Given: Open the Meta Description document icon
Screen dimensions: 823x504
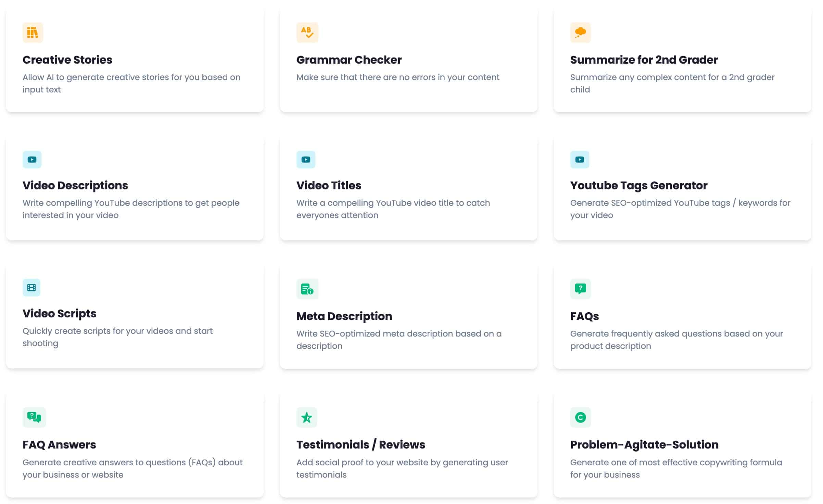Looking at the screenshot, I should pyautogui.click(x=307, y=289).
